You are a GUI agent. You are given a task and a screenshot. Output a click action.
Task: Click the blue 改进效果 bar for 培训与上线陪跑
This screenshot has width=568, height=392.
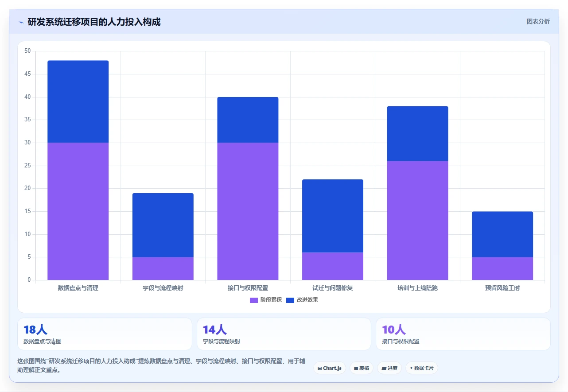pos(417,133)
